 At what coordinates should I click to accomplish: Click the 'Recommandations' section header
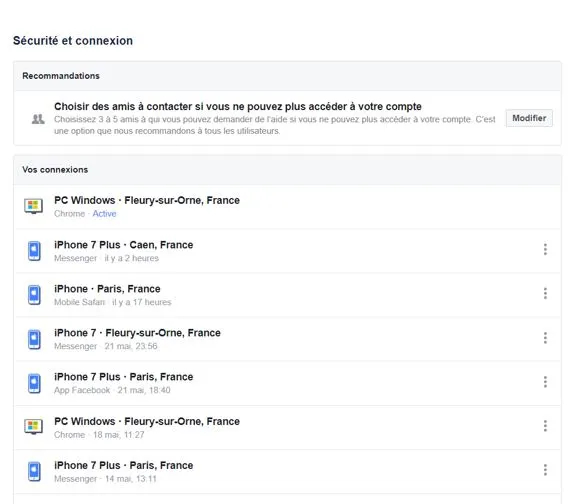pos(61,76)
